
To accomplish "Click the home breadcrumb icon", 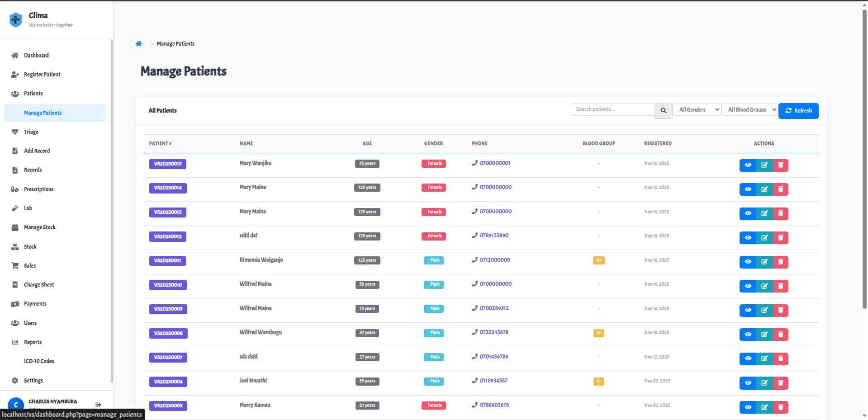I will (139, 44).
